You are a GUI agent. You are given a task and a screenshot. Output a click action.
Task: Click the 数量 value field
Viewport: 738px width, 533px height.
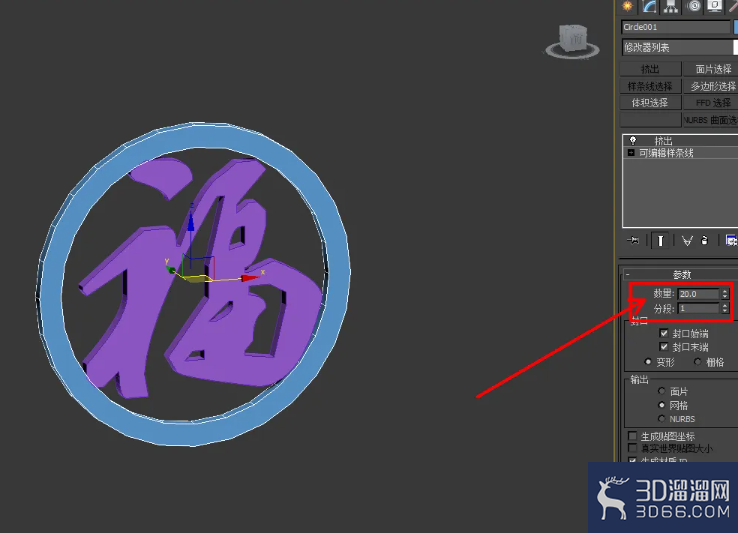tap(698, 294)
